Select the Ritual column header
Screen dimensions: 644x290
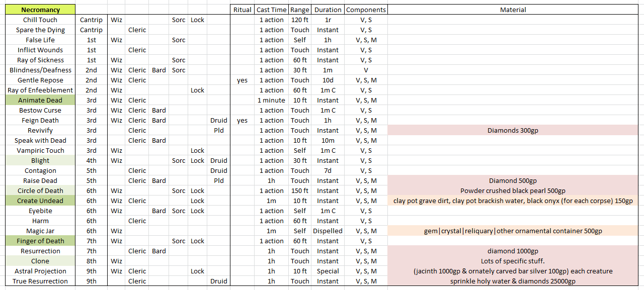pyautogui.click(x=242, y=10)
